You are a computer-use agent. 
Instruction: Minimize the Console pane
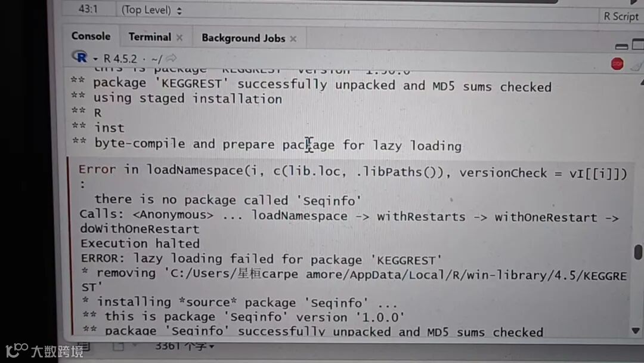pyautogui.click(x=621, y=47)
